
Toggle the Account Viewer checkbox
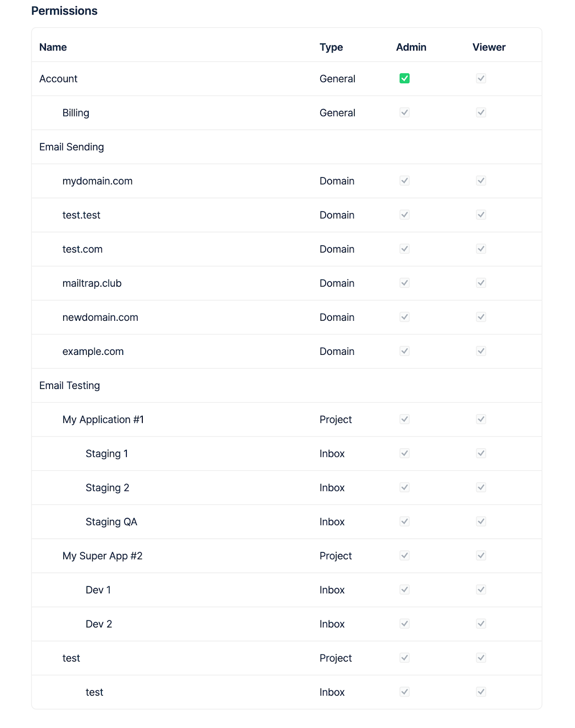[481, 78]
